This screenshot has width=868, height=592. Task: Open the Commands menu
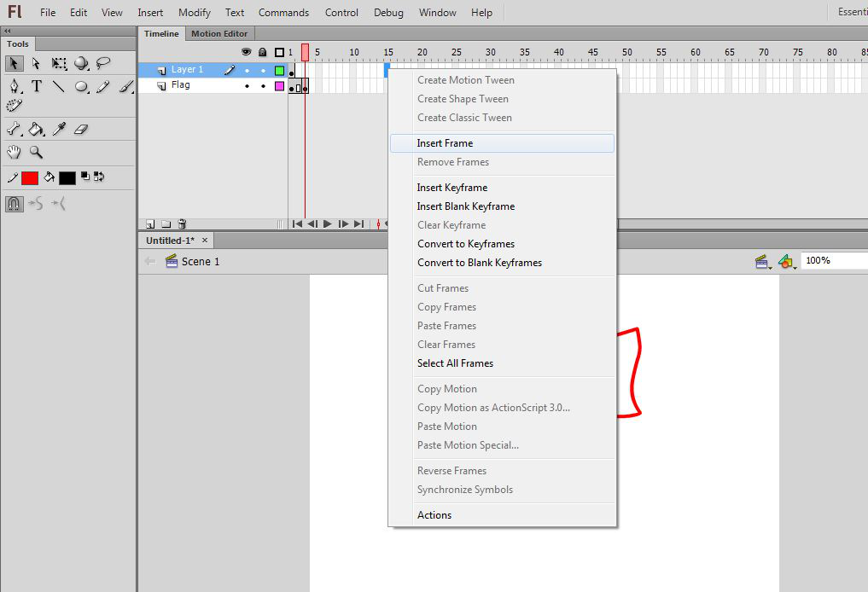(x=283, y=12)
